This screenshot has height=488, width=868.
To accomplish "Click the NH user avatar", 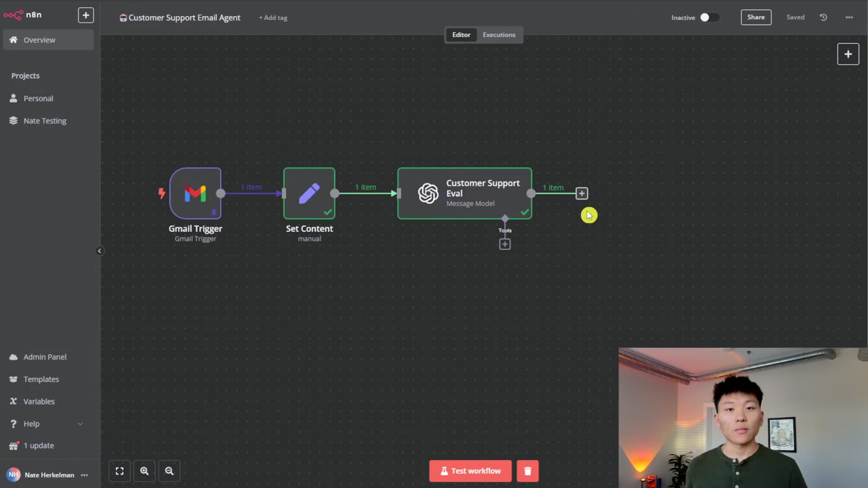I will [x=14, y=475].
